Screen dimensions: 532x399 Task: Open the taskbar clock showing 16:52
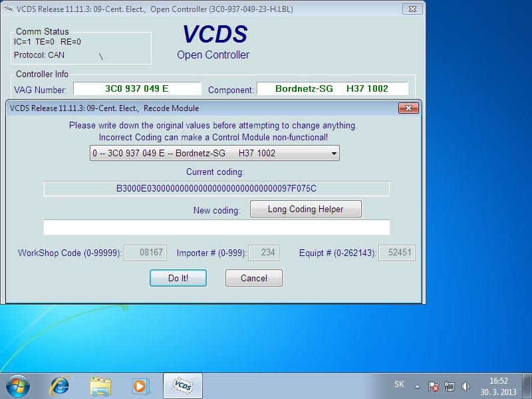[498, 386]
